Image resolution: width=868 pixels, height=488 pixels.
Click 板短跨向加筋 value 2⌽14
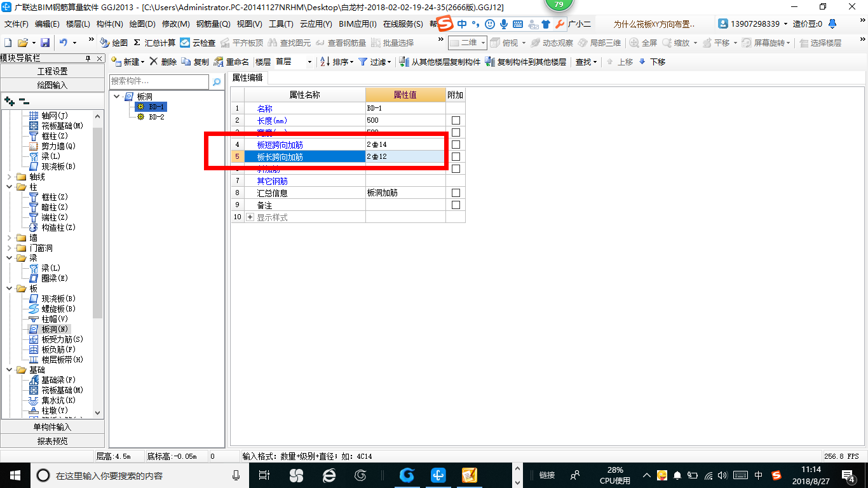coord(405,144)
